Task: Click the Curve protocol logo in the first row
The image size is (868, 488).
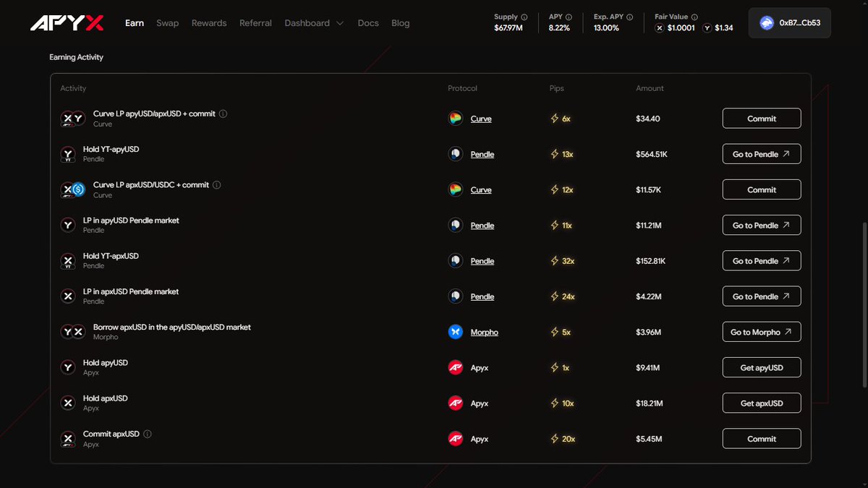Action: point(455,119)
